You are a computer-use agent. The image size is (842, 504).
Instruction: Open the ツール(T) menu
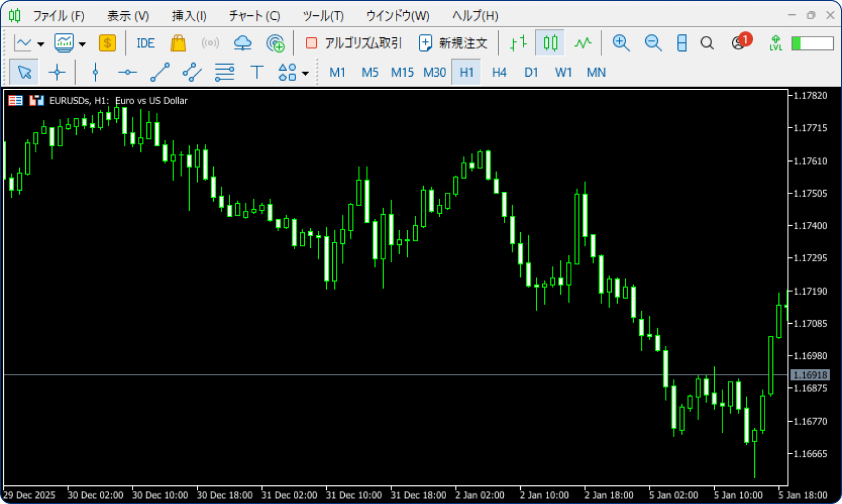pos(323,16)
